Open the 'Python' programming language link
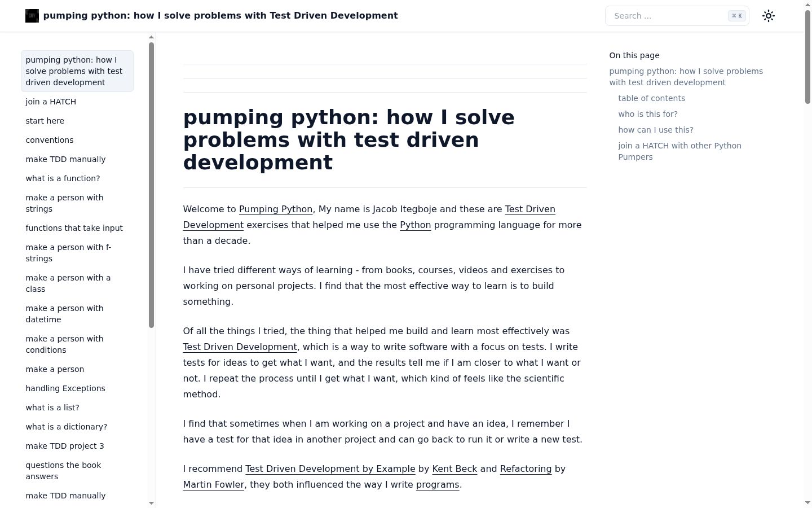This screenshot has width=812, height=508. [x=416, y=225]
